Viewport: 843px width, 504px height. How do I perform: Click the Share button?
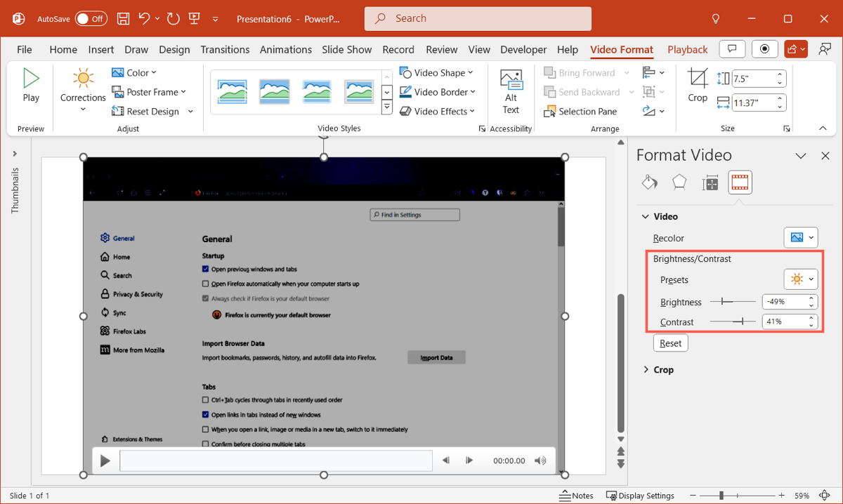[x=796, y=49]
